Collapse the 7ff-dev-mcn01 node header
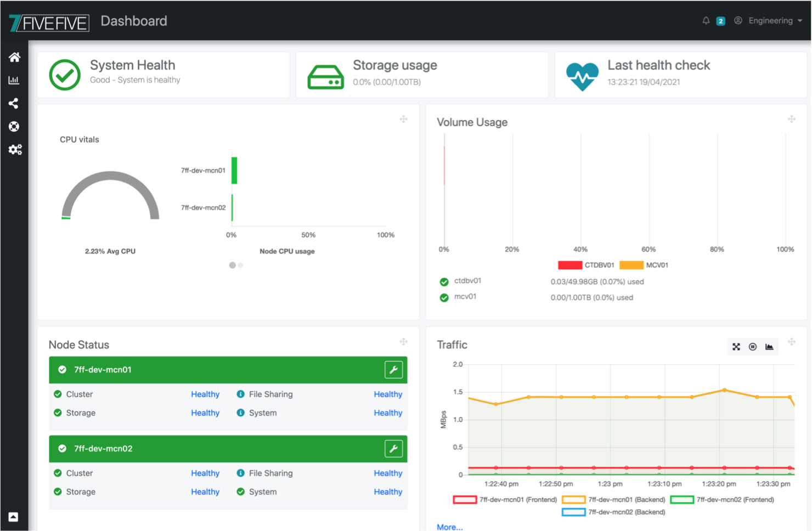812x531 pixels. coord(103,370)
